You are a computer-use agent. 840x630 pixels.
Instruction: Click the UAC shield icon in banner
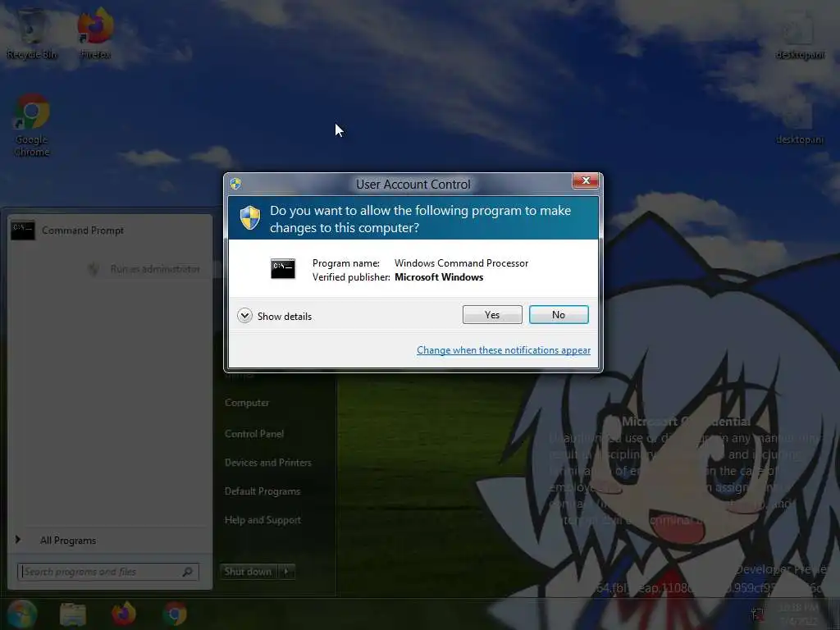pos(249,218)
